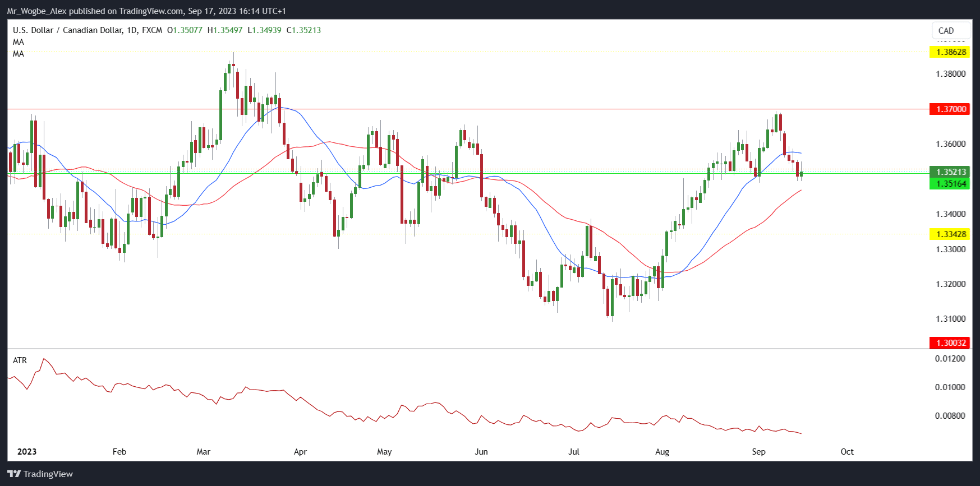The height and width of the screenshot is (486, 980).
Task: Click the U.S. Dollar / Canadian Dollar title
Action: tap(67, 30)
